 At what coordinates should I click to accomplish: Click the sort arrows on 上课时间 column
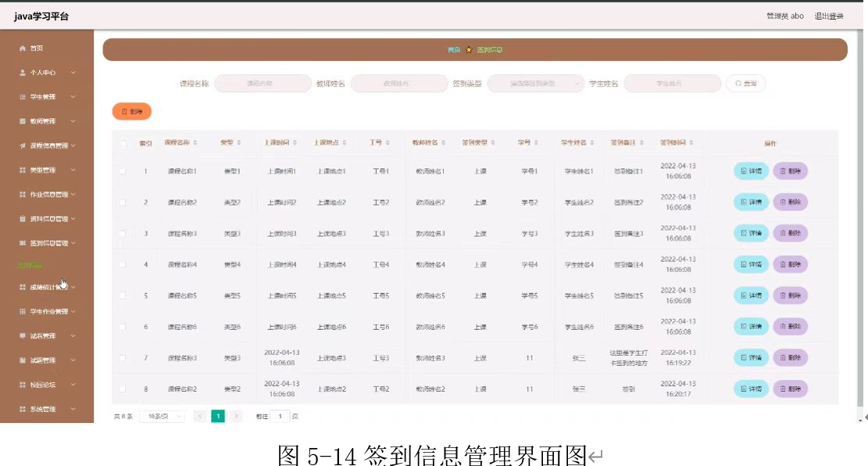tap(295, 143)
